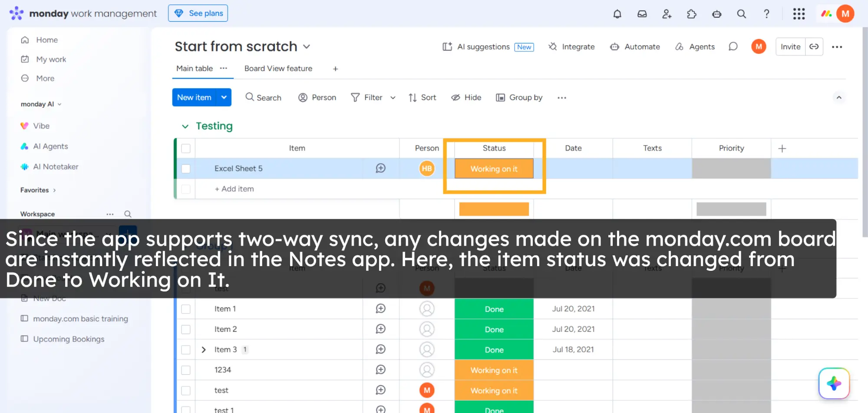868x413 pixels.
Task: Click the HB person avatar
Action: coord(427,169)
